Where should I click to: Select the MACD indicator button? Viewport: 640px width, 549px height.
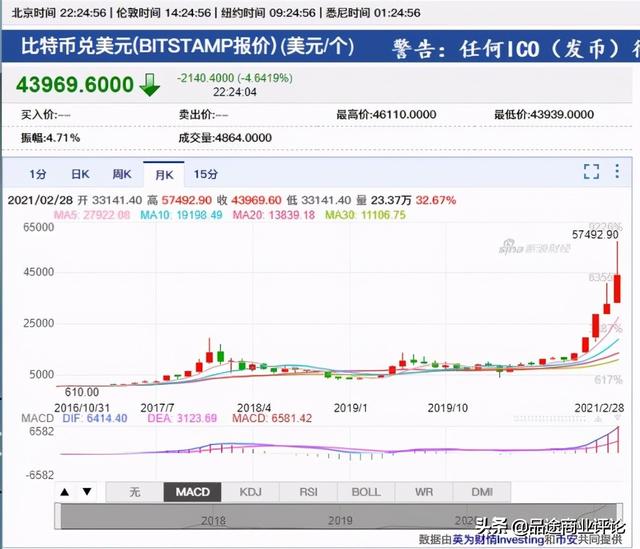[x=192, y=492]
